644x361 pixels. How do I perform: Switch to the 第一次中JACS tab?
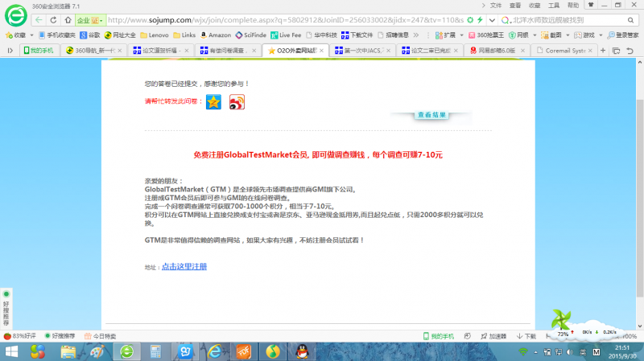(361, 51)
